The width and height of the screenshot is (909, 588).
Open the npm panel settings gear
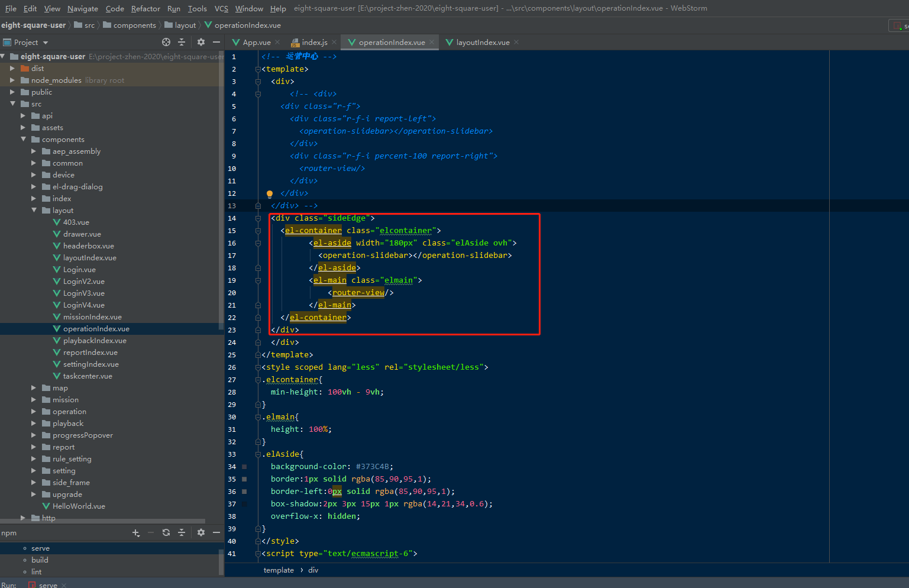tap(200, 532)
